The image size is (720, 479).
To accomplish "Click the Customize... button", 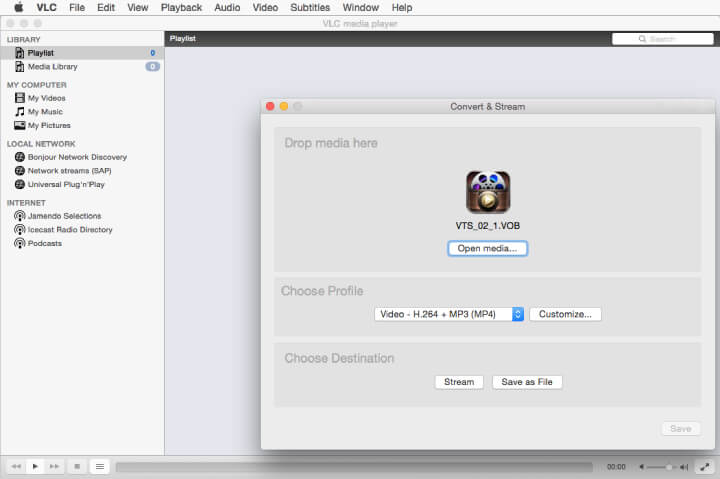I will pos(565,314).
